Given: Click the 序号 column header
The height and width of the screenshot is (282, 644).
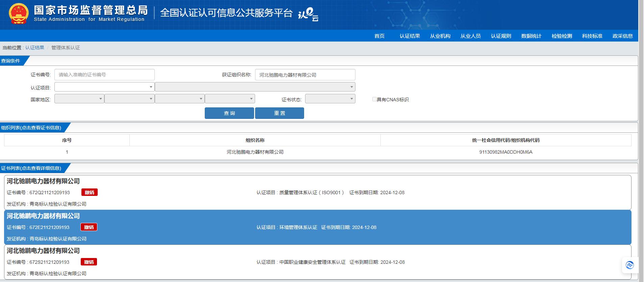Looking at the screenshot, I should [67, 140].
